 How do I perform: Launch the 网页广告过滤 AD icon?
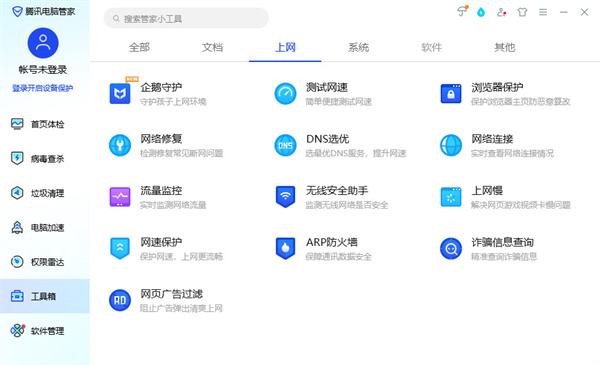click(x=120, y=300)
